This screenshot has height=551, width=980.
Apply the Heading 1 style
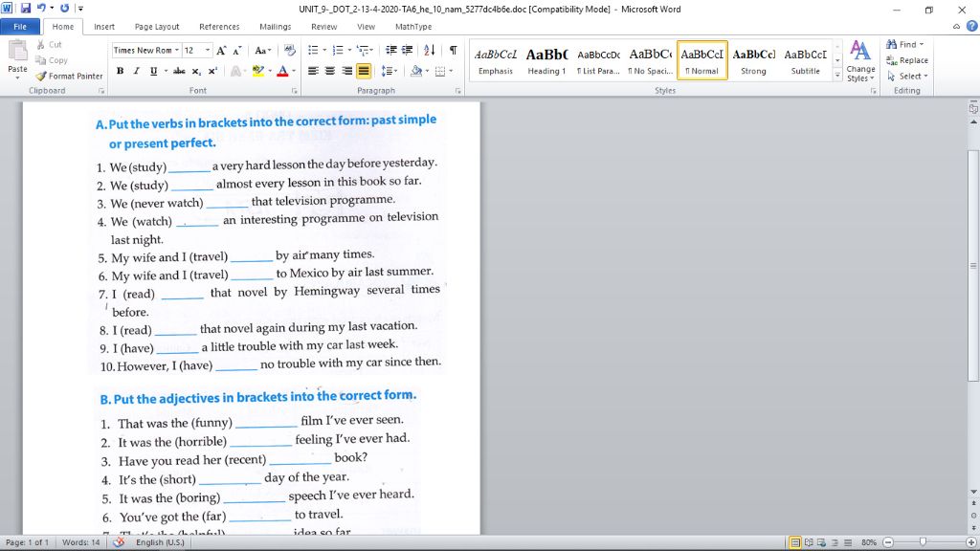tap(546, 61)
